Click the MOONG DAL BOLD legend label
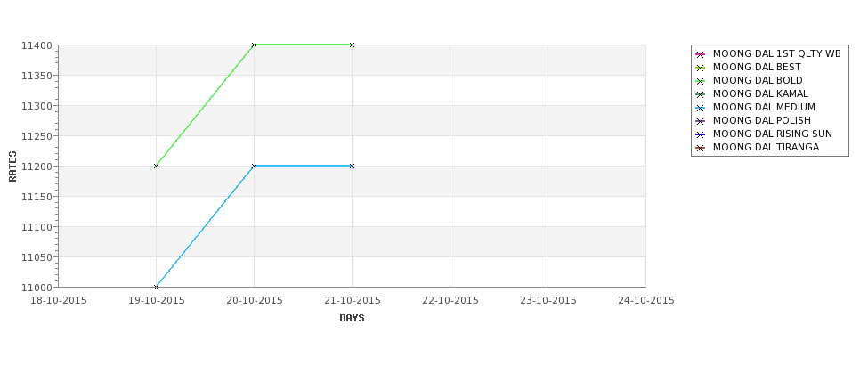868x382 pixels. tap(758, 81)
